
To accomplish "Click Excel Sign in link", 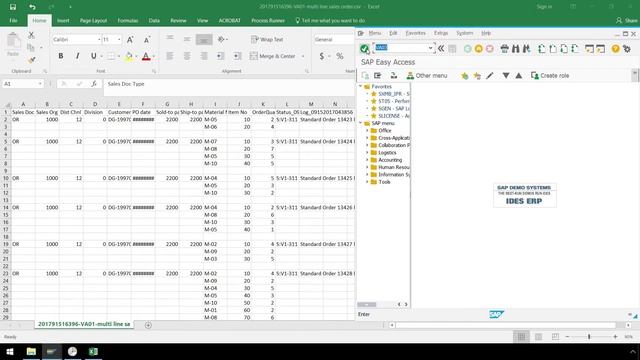I will (544, 7).
